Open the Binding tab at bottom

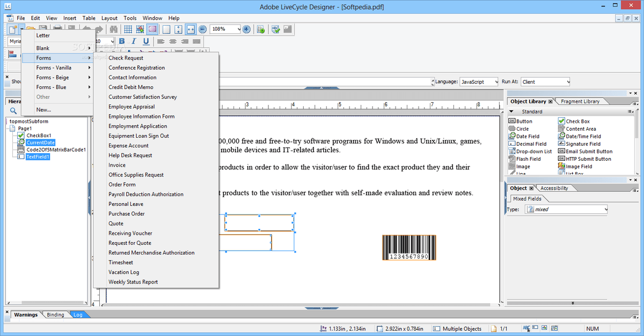coord(55,315)
